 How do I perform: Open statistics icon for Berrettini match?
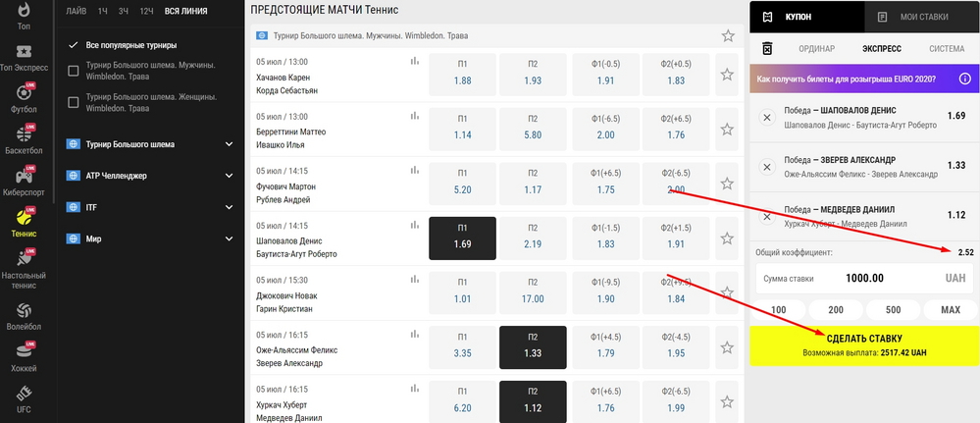pyautogui.click(x=415, y=116)
